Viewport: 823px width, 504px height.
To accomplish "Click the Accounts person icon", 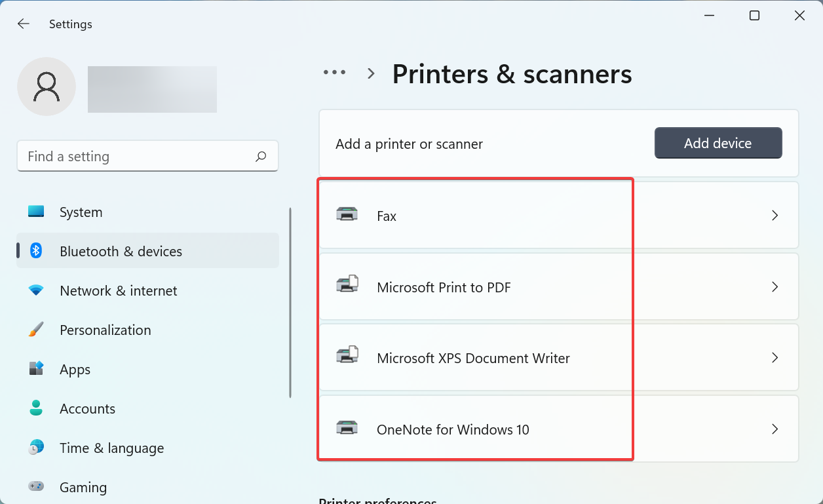I will click(36, 408).
